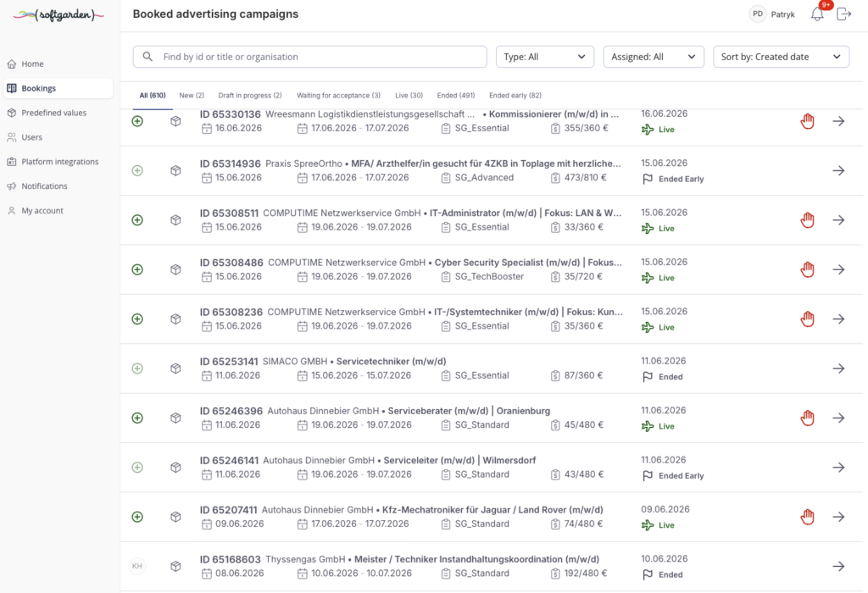Click the search magnifier icon

pos(147,57)
